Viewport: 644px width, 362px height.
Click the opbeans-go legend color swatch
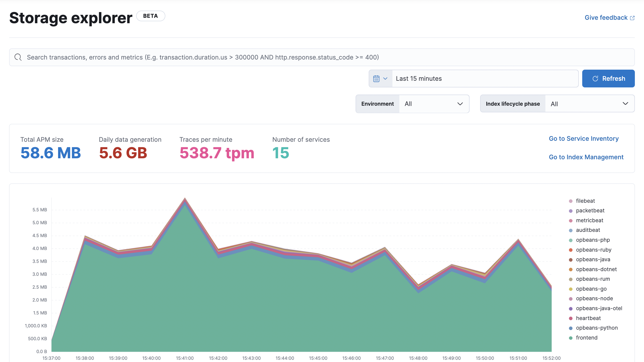point(570,288)
